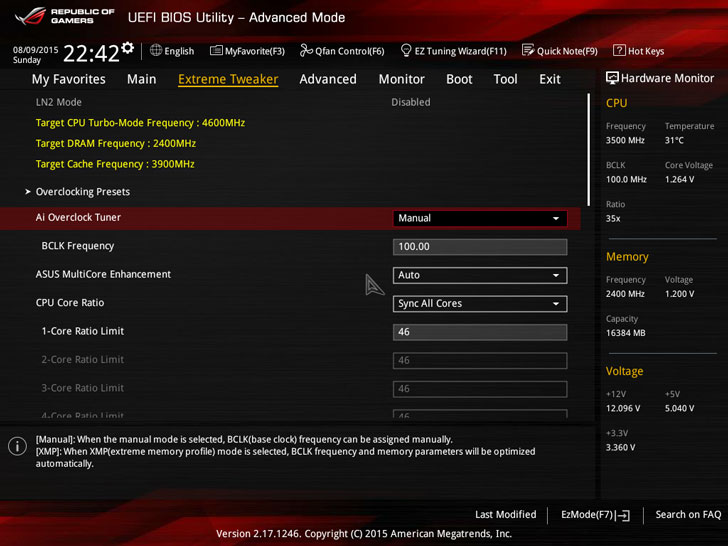Click the 2-Core Ratio Limit field
Screen dimensions: 728x546
tap(480, 360)
